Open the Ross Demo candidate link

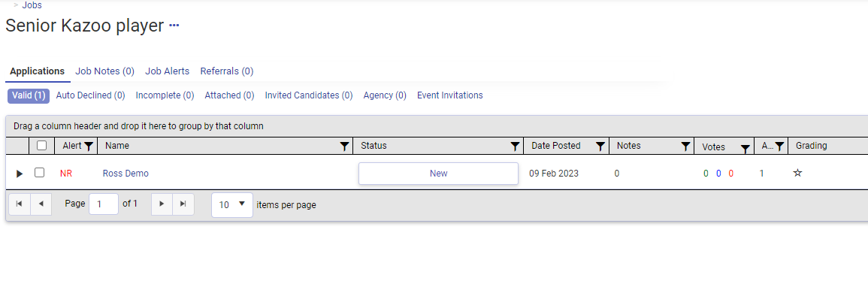tap(126, 174)
